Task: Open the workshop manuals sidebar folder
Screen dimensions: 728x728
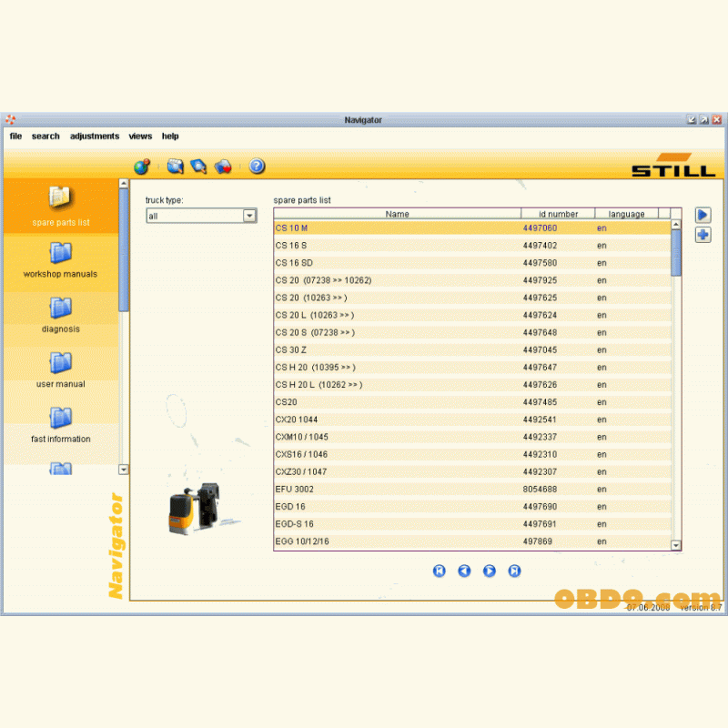Action: pyautogui.click(x=61, y=260)
